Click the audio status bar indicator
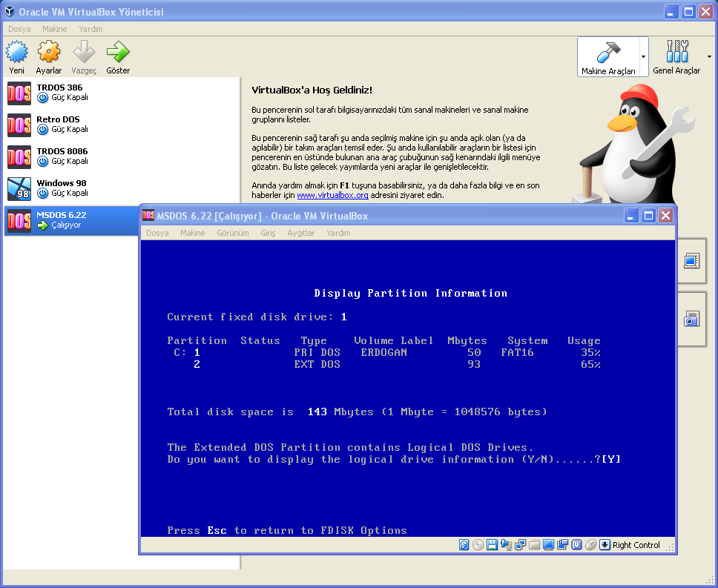Viewport: 718px width, 588px height. pos(506,544)
